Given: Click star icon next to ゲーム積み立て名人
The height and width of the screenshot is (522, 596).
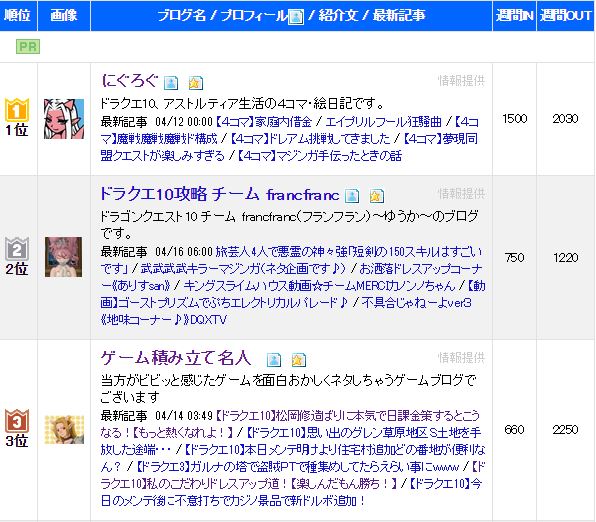Looking at the screenshot, I should (298, 359).
